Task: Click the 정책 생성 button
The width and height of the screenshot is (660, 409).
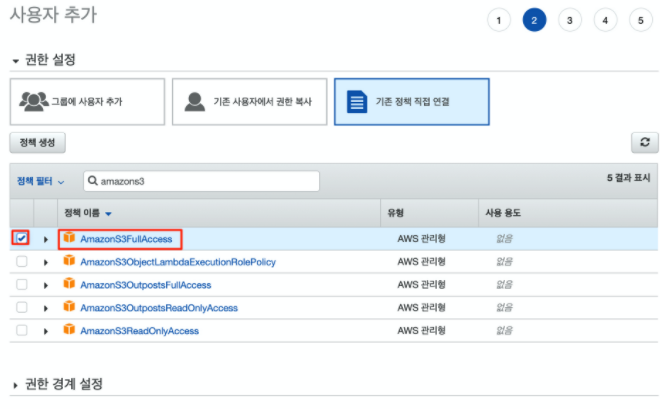Action: click(37, 143)
